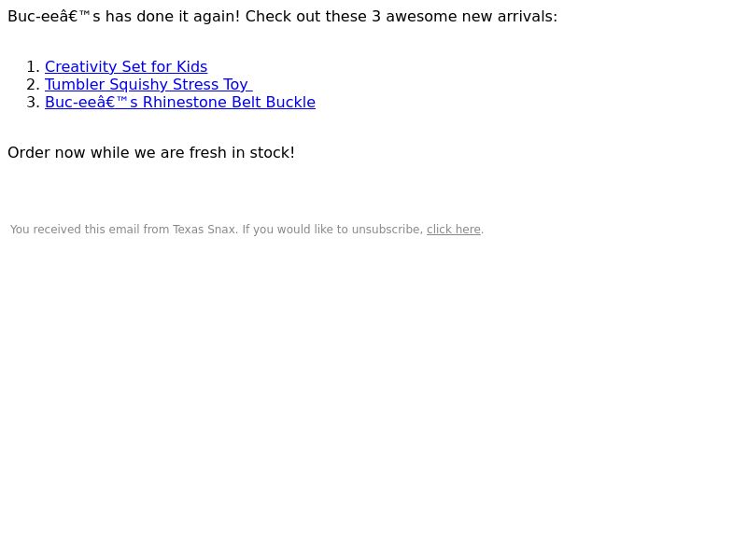The height and width of the screenshot is (560, 747).
Task: Select list marker number 2
Action: pos(33,84)
